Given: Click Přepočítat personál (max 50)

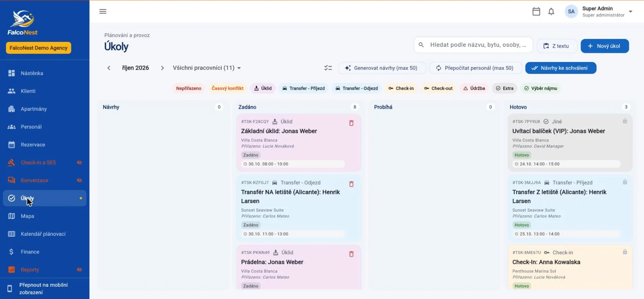Looking at the screenshot, I should 476,68.
